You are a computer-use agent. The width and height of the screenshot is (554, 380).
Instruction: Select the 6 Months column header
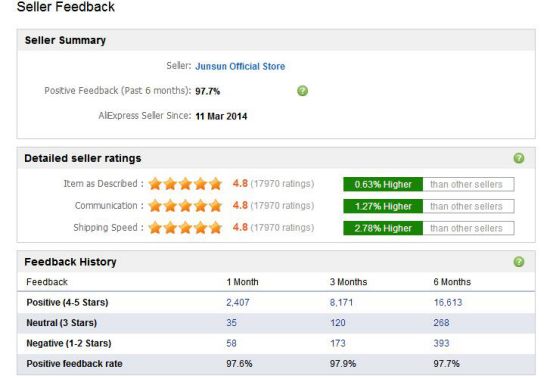coord(452,282)
